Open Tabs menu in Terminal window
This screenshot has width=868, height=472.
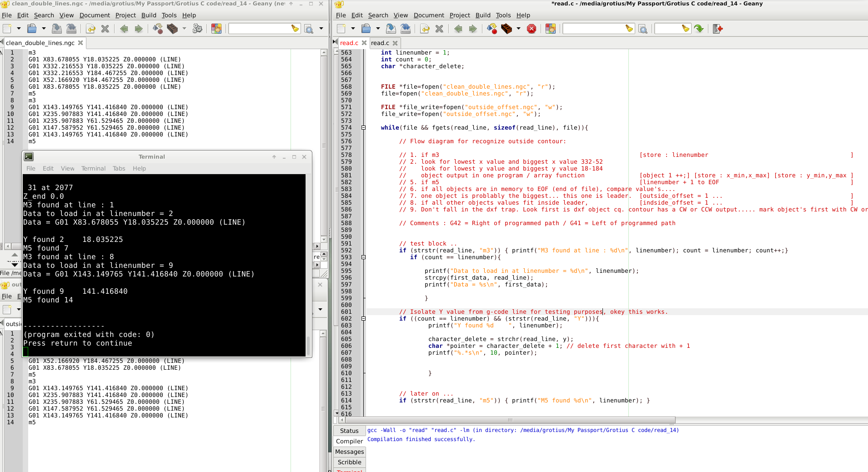[119, 168]
